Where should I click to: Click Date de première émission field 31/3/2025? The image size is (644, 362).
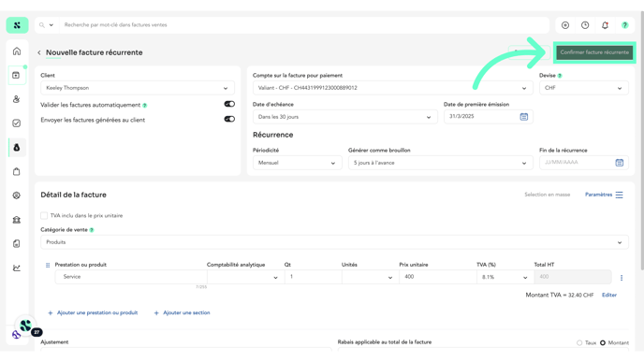[x=489, y=117]
